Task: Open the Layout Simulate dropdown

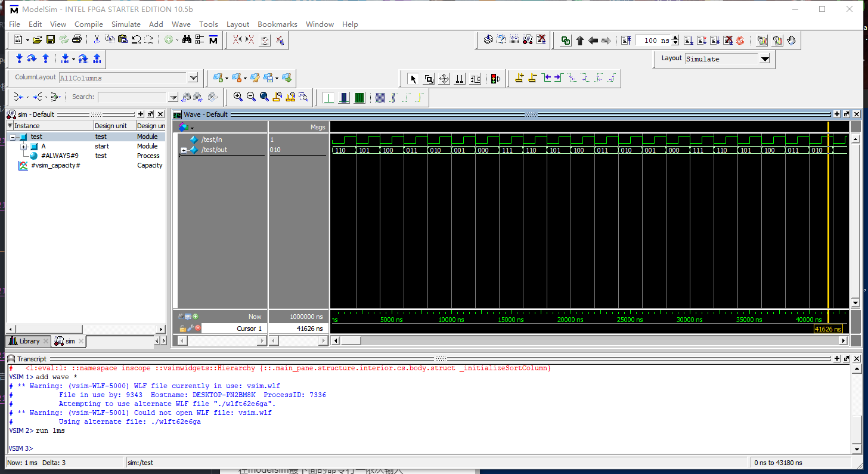Action: coord(765,59)
